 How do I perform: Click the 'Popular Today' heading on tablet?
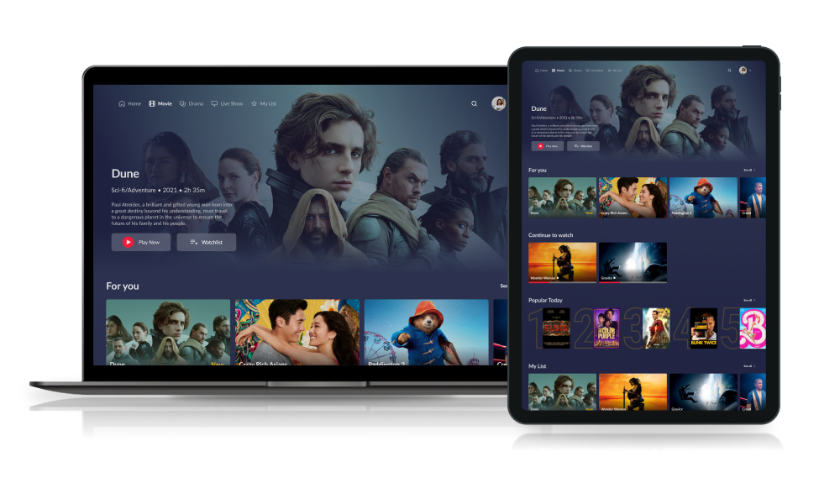tap(545, 301)
